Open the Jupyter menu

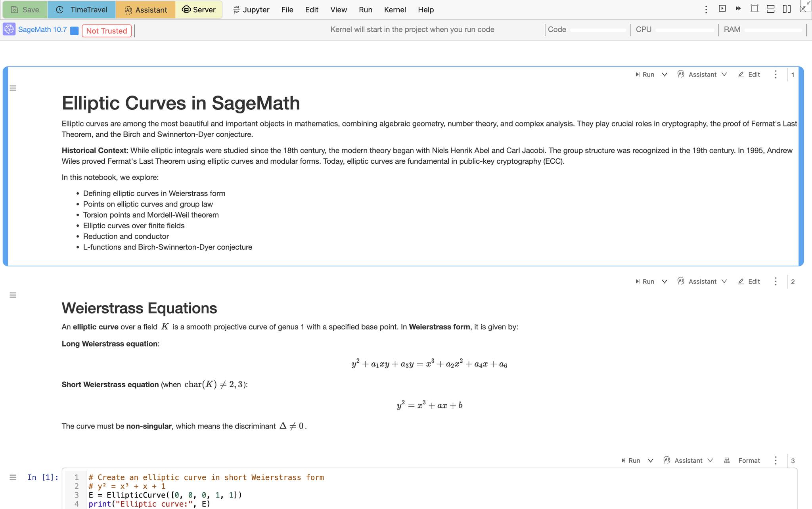251,10
